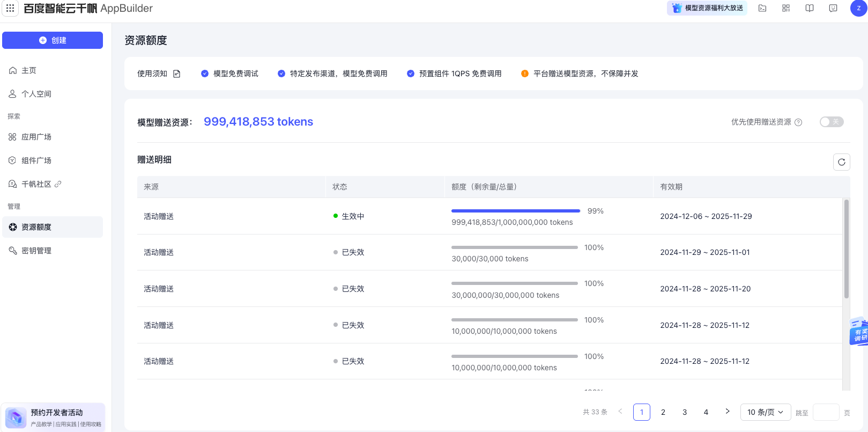The image size is (868, 432).
Task: Click the 跳至 page jump input
Action: (x=826, y=412)
